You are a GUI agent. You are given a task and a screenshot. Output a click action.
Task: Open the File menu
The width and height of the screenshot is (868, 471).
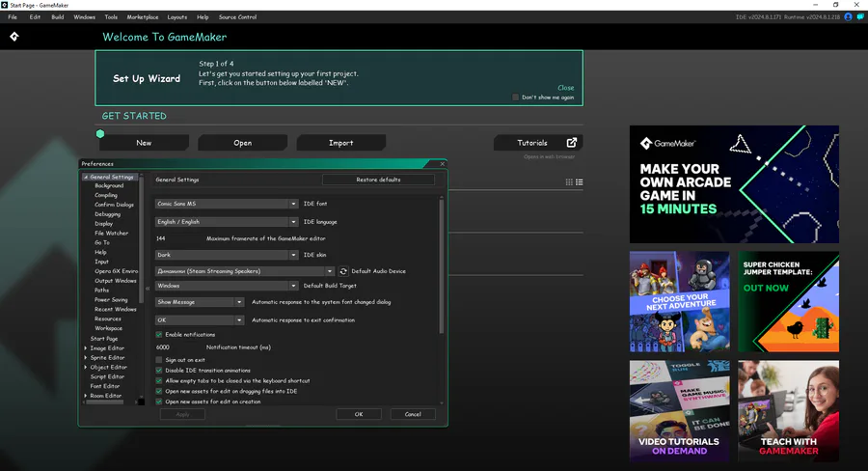click(x=13, y=17)
